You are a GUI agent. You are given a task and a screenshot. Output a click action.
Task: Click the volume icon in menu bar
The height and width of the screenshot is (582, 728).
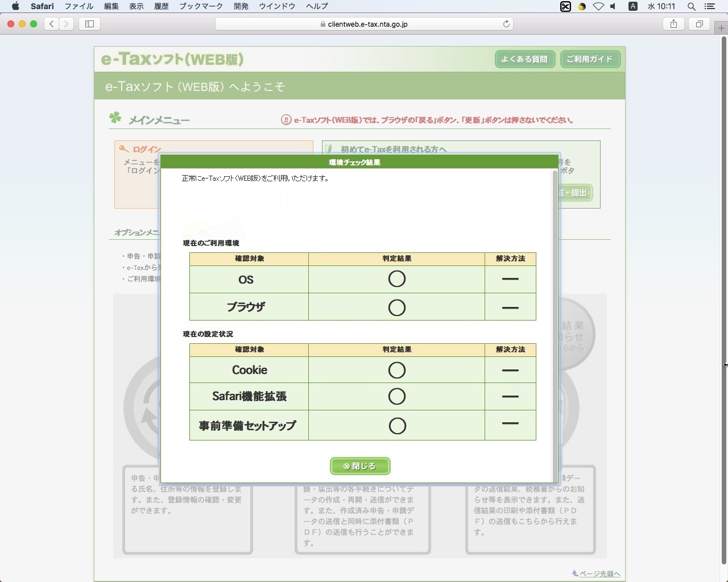613,6
